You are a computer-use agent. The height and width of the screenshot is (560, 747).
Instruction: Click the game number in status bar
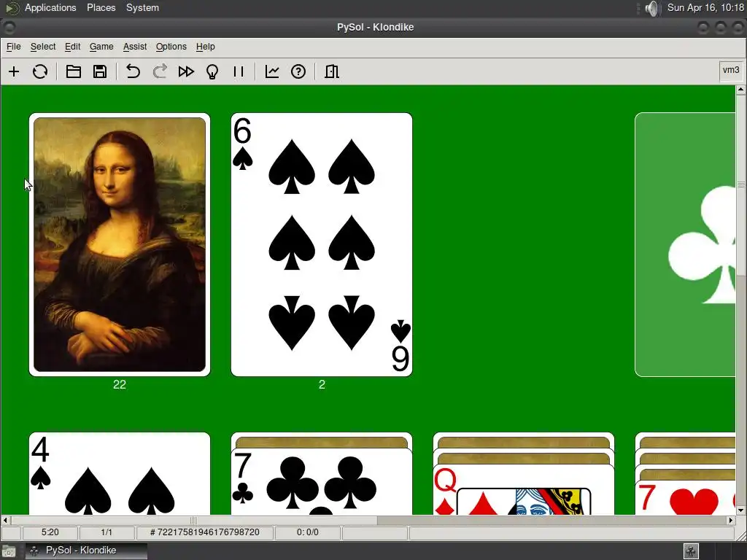pos(205,532)
